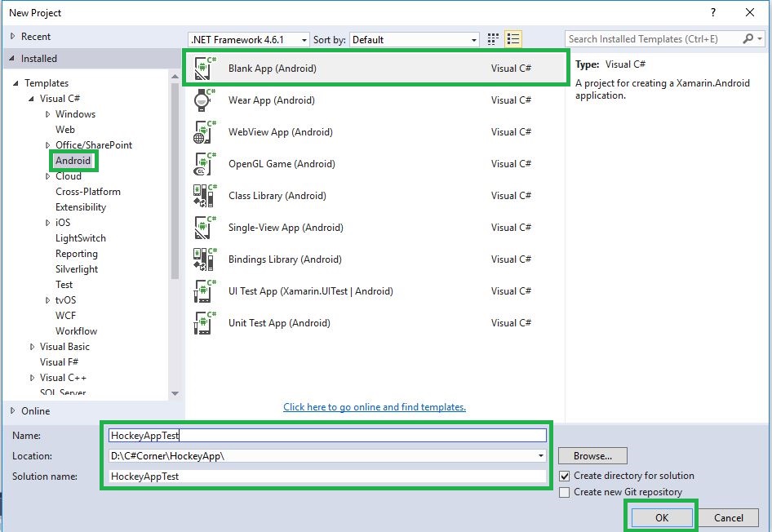Click the Cancel button

729,517
